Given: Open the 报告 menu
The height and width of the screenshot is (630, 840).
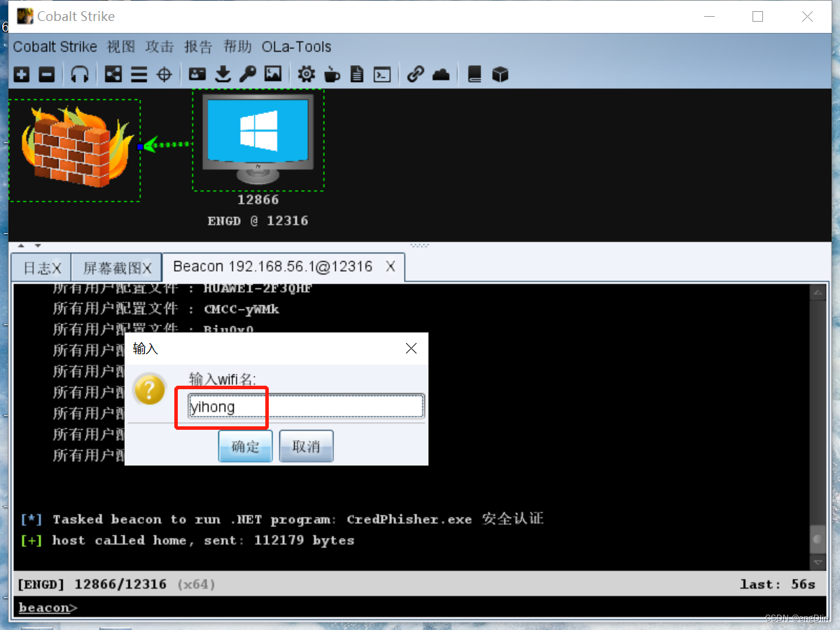Looking at the screenshot, I should 198,47.
